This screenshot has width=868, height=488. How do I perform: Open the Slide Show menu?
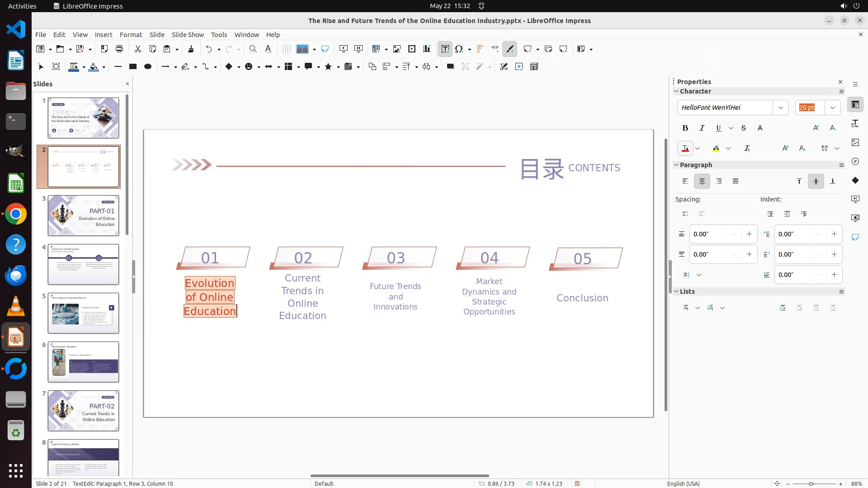click(x=188, y=34)
